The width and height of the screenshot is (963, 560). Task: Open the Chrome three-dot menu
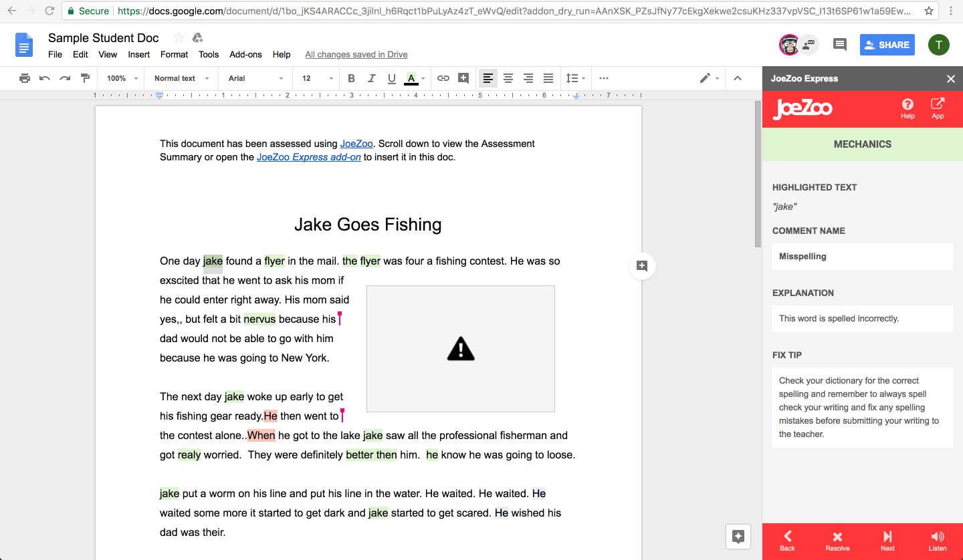[x=950, y=11]
